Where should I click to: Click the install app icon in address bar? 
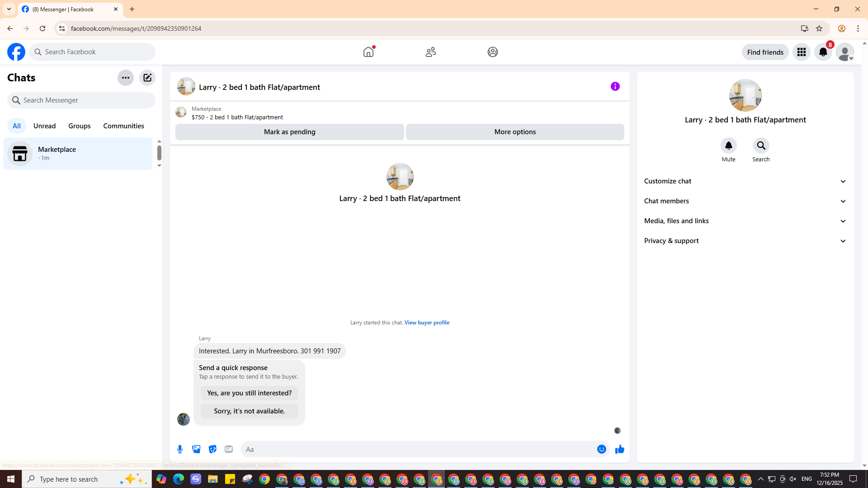(805, 28)
